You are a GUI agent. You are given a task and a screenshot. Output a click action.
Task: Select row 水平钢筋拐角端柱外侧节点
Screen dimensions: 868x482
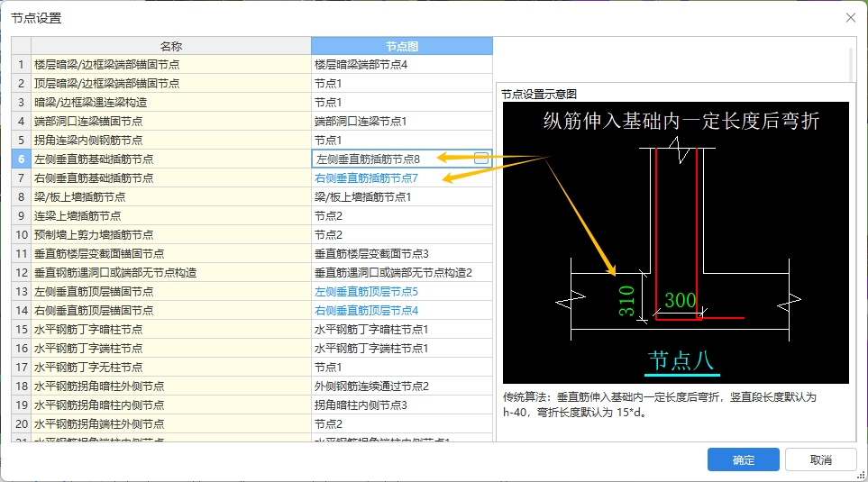(x=171, y=424)
